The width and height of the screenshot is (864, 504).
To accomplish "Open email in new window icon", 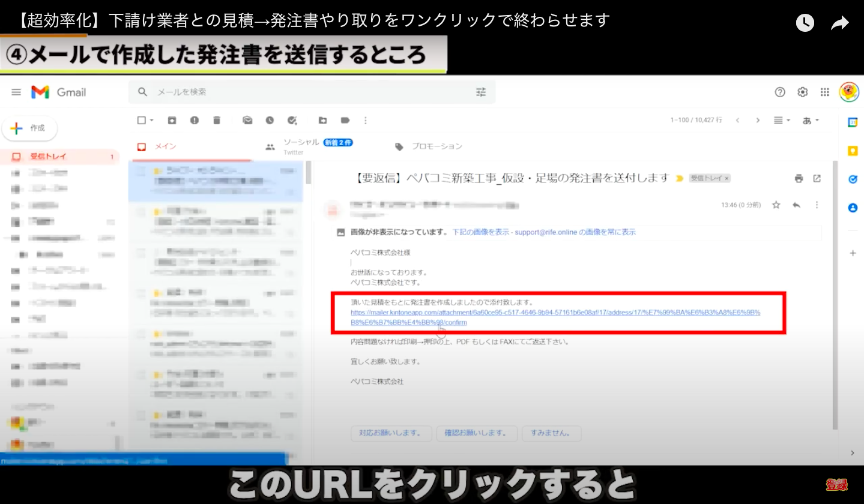I will coord(817,178).
